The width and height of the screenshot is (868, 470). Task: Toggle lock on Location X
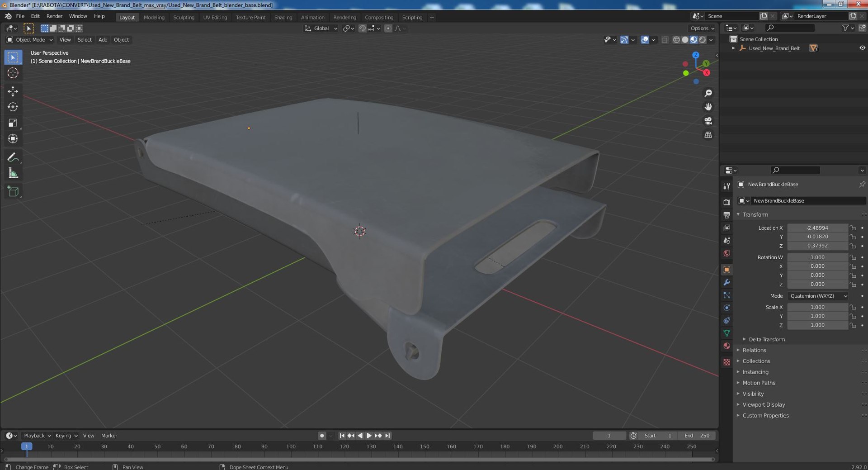(852, 228)
